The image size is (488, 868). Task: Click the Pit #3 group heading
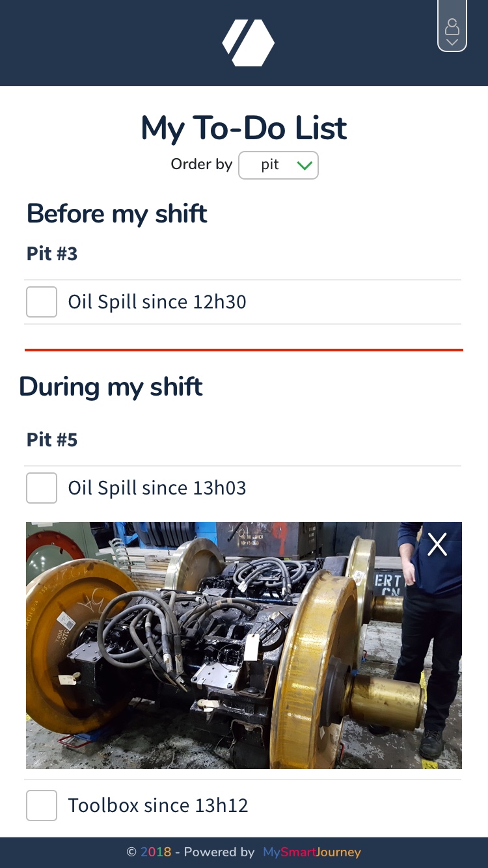tap(52, 254)
